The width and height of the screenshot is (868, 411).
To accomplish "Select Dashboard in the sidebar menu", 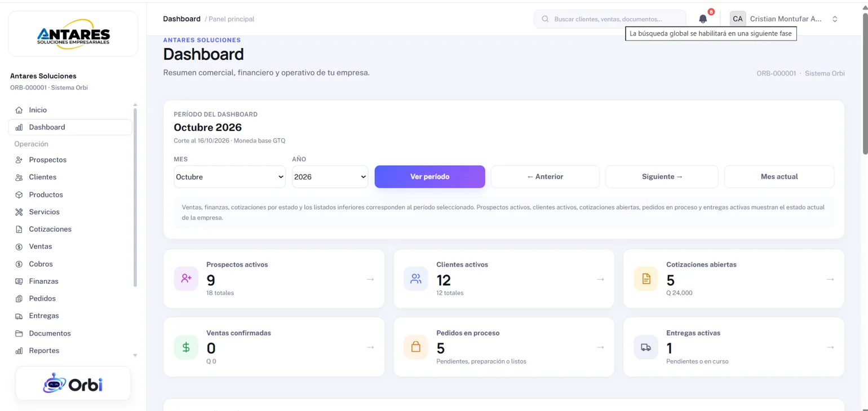I will click(70, 127).
